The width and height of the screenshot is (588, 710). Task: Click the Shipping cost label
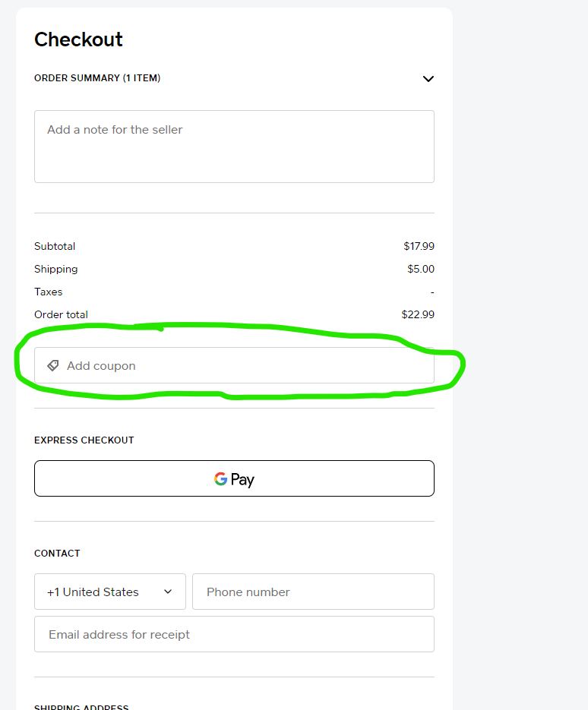coord(56,269)
